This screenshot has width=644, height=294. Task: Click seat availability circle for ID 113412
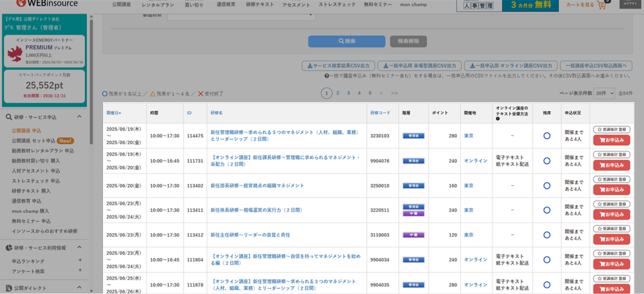point(547,235)
